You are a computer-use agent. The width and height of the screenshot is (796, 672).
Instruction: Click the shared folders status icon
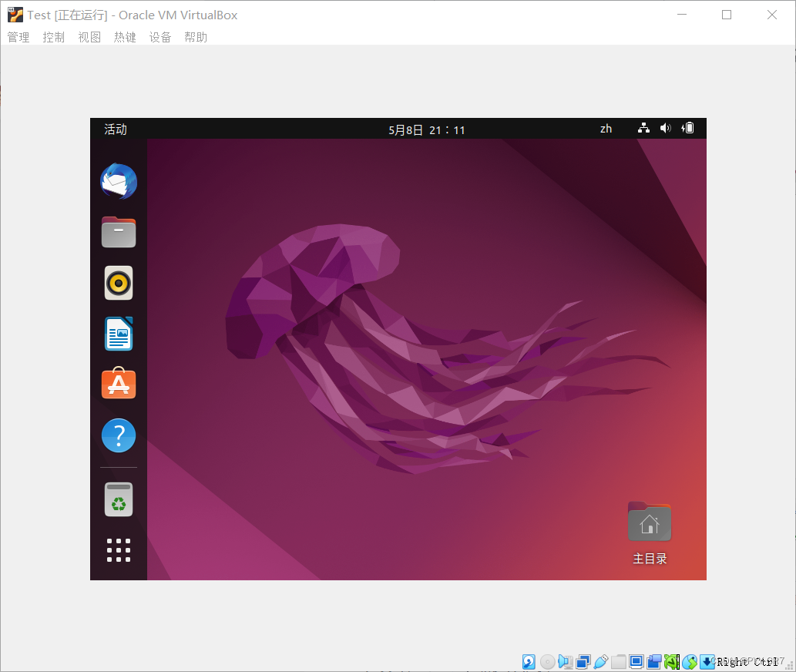click(618, 662)
